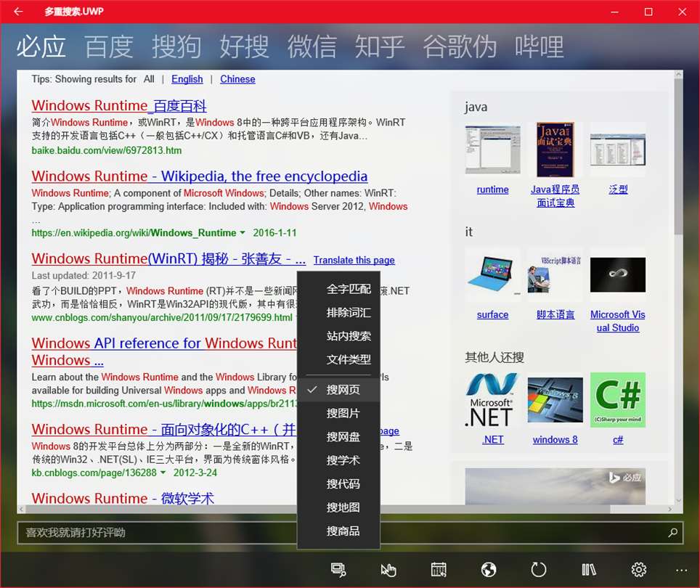Image resolution: width=700 pixels, height=588 pixels.
Task: Open Windows Runtime(WinRT) 揭秘 result
Action: point(168,258)
